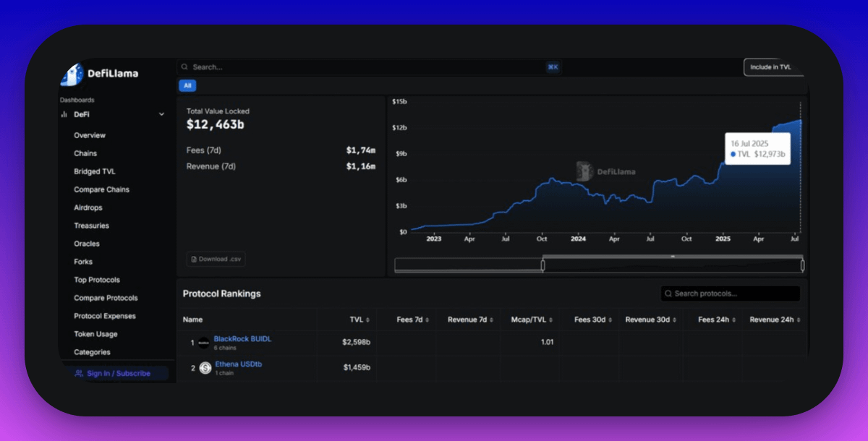Click the $1,459b TVL cell
This screenshot has height=441, width=868.
click(357, 367)
